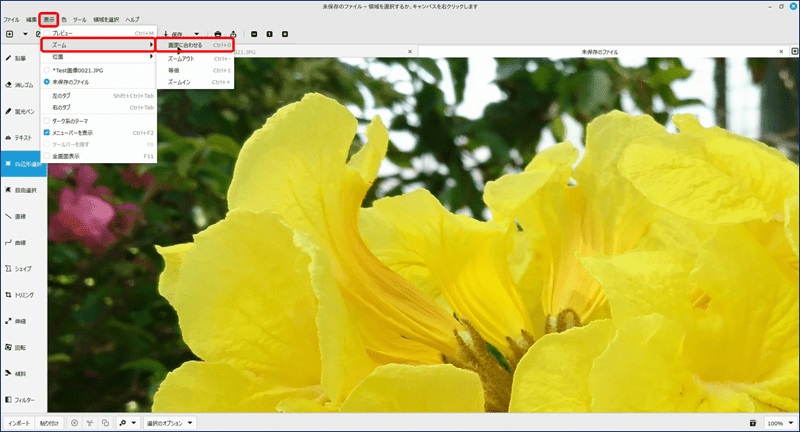Click the flower image canvas
Image resolution: width=800 pixels, height=432 pixels.
coord(423,235)
